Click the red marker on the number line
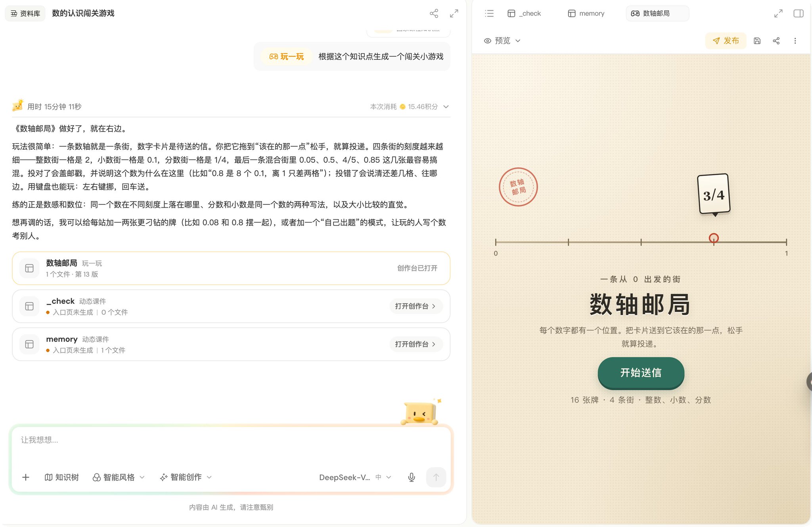This screenshot has height=527, width=812. click(x=714, y=238)
